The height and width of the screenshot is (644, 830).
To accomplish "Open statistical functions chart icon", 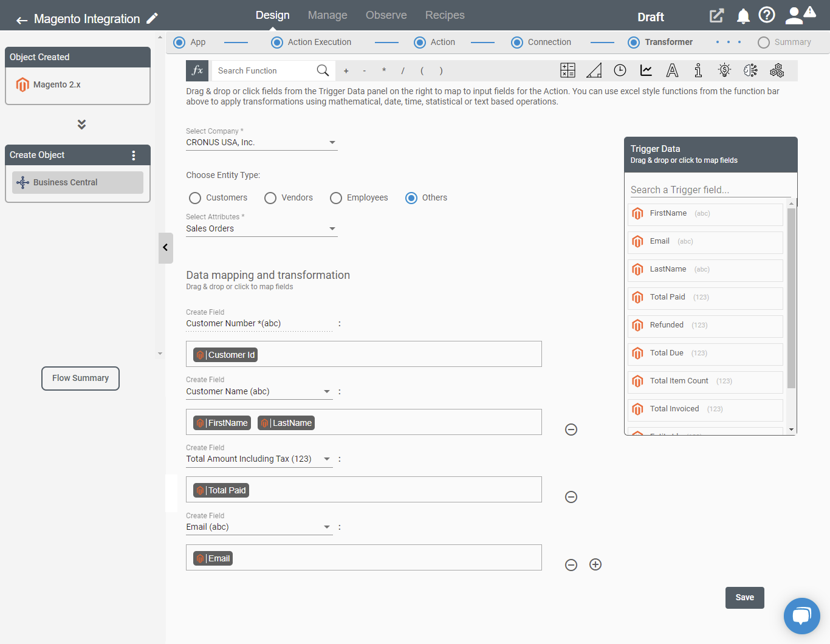I will pos(647,70).
